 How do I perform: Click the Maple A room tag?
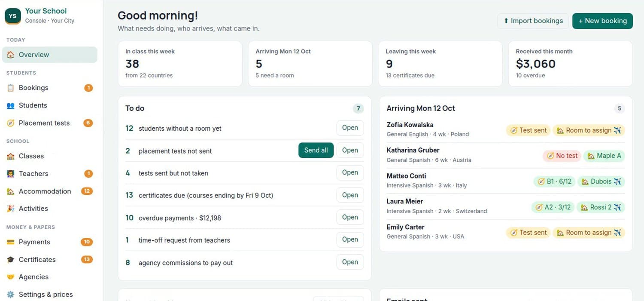coord(604,156)
